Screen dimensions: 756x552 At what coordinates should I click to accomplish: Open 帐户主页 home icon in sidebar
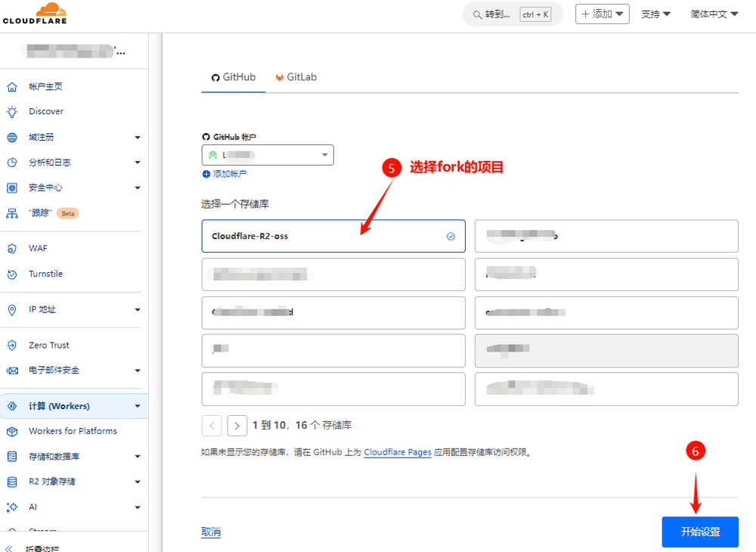coord(12,87)
